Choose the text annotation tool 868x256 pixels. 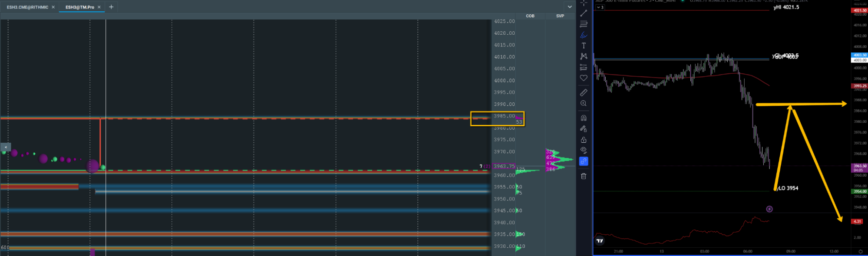pos(584,46)
